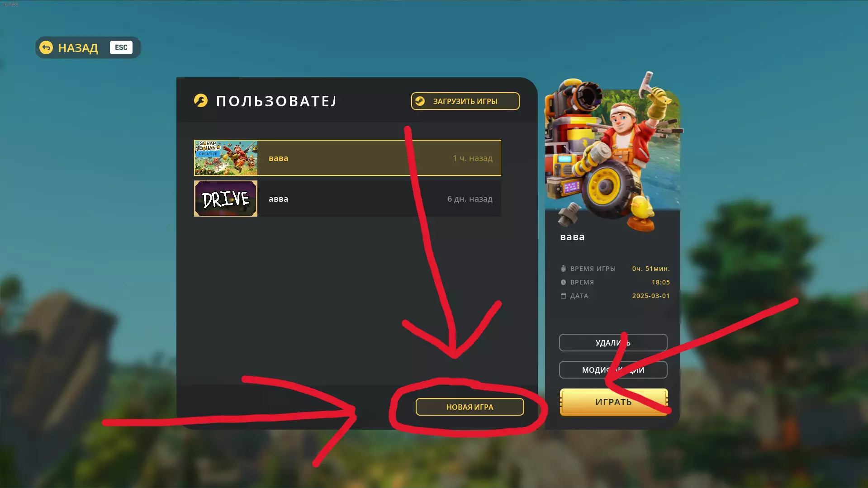Click the calendar icon near ДАТА

point(563,296)
